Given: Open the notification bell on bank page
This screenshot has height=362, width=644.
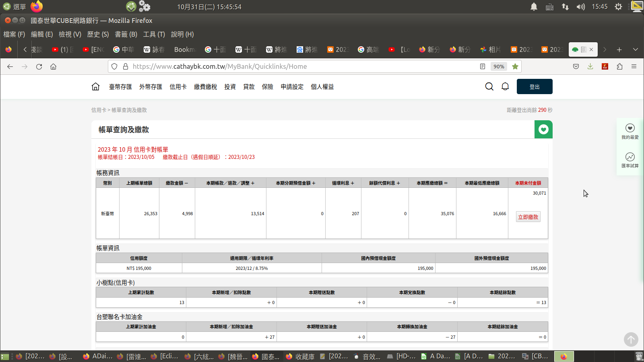Looking at the screenshot, I should tap(505, 86).
